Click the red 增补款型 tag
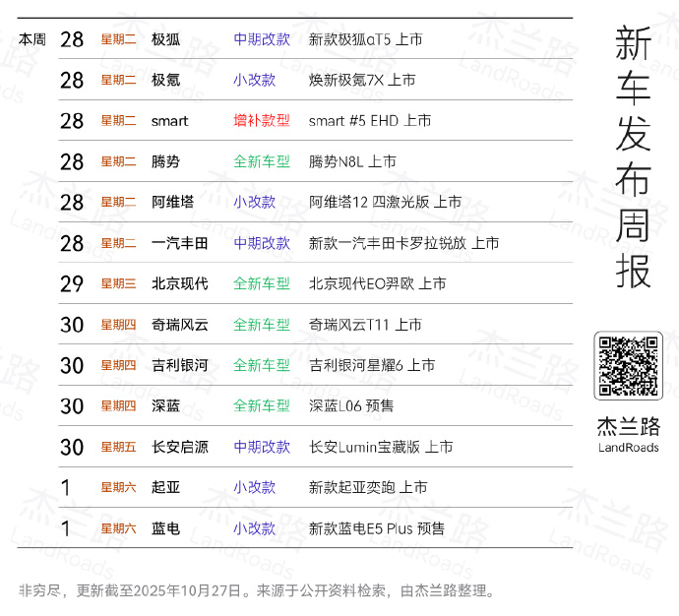Screen dimensions: 679x616 [262, 121]
